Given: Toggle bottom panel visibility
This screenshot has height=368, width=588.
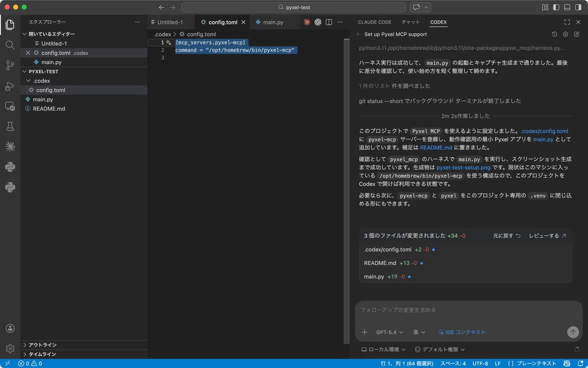Looking at the screenshot, I should click(567, 7).
